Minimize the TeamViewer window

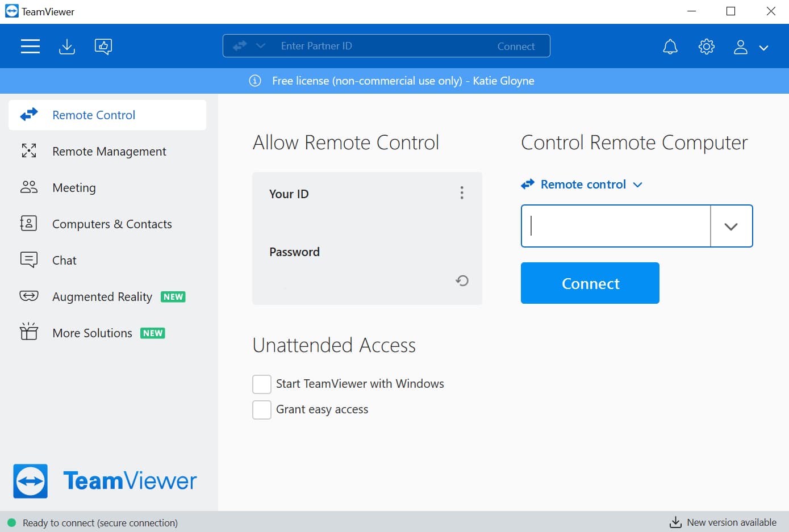(691, 11)
